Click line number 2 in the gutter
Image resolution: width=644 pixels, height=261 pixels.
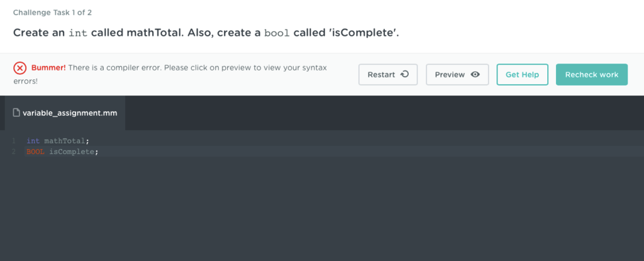pos(13,152)
